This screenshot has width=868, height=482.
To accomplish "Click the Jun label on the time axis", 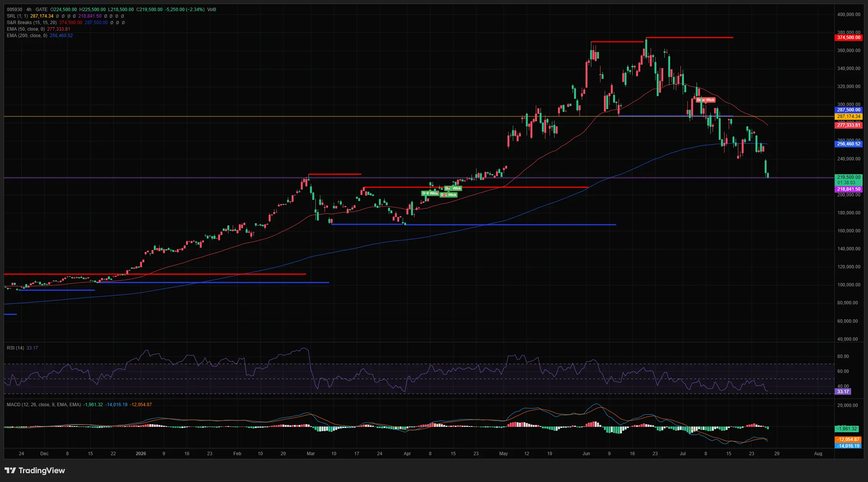I will (x=586, y=454).
